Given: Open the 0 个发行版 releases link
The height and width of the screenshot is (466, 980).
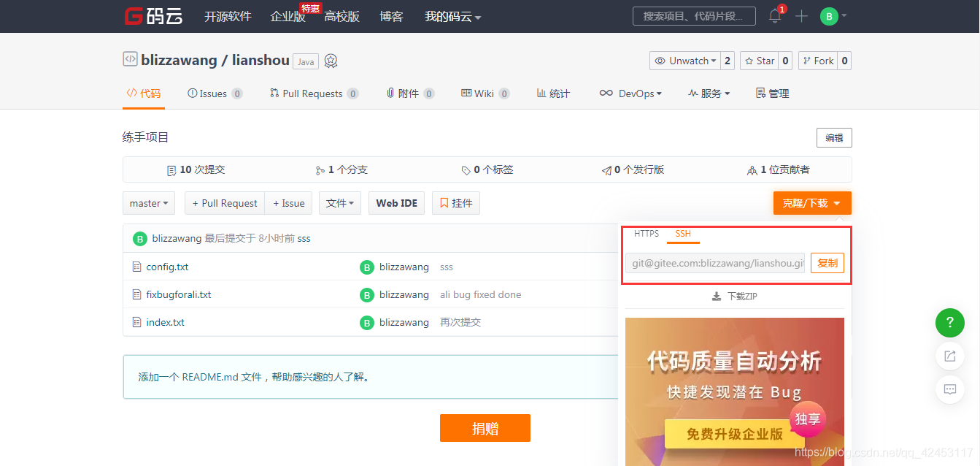Looking at the screenshot, I should (633, 169).
